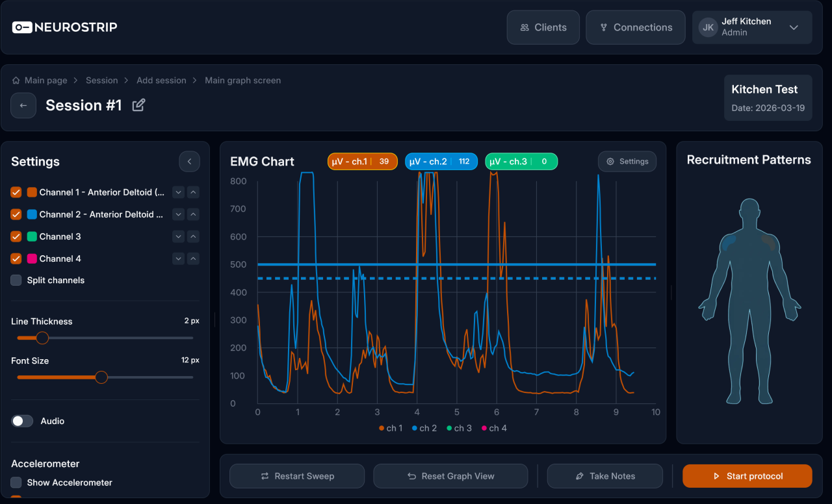
Task: Click the Neurostrip logo
Action: (65, 27)
